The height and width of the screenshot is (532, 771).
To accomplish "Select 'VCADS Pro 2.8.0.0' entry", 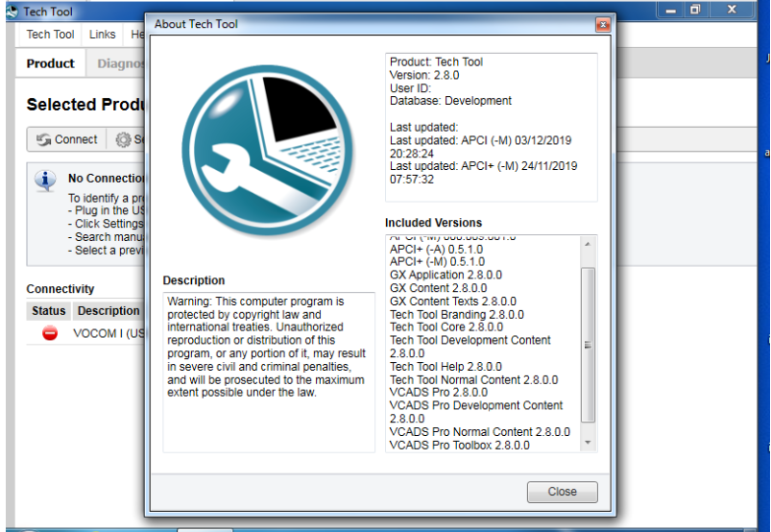I will point(439,393).
